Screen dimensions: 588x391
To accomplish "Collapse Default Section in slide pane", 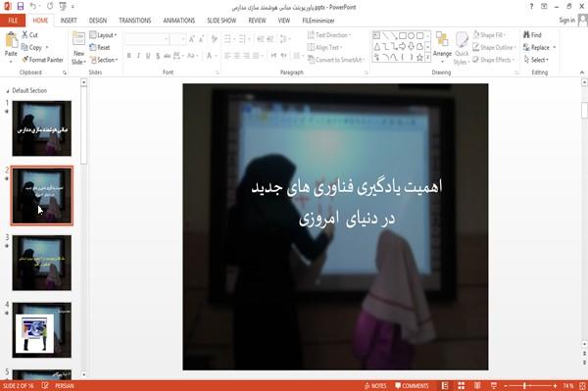I will 8,91.
